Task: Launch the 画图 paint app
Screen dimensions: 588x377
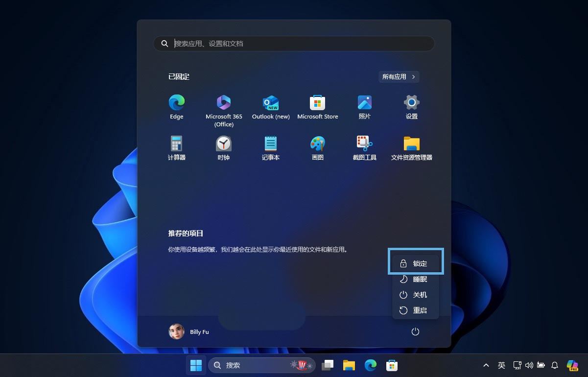Action: [318, 148]
